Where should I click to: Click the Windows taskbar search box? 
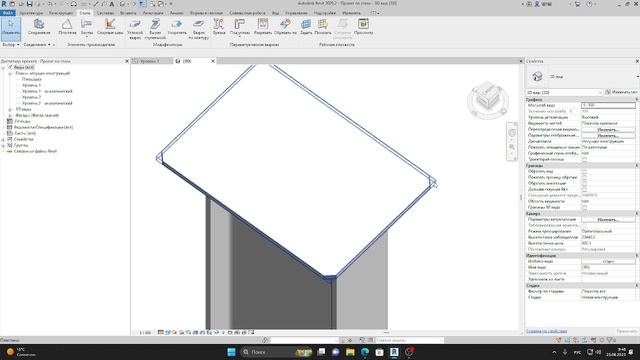click(277, 352)
